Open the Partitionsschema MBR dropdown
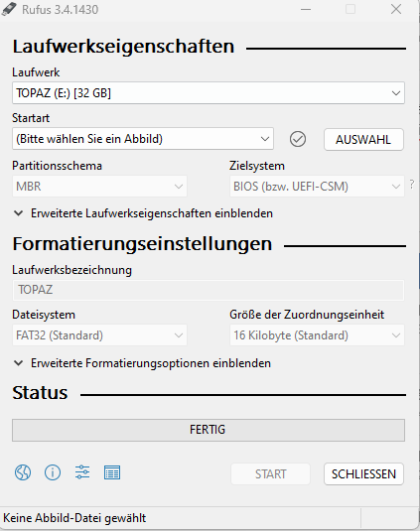Image resolution: width=420 pixels, height=531 pixels. pyautogui.click(x=99, y=187)
